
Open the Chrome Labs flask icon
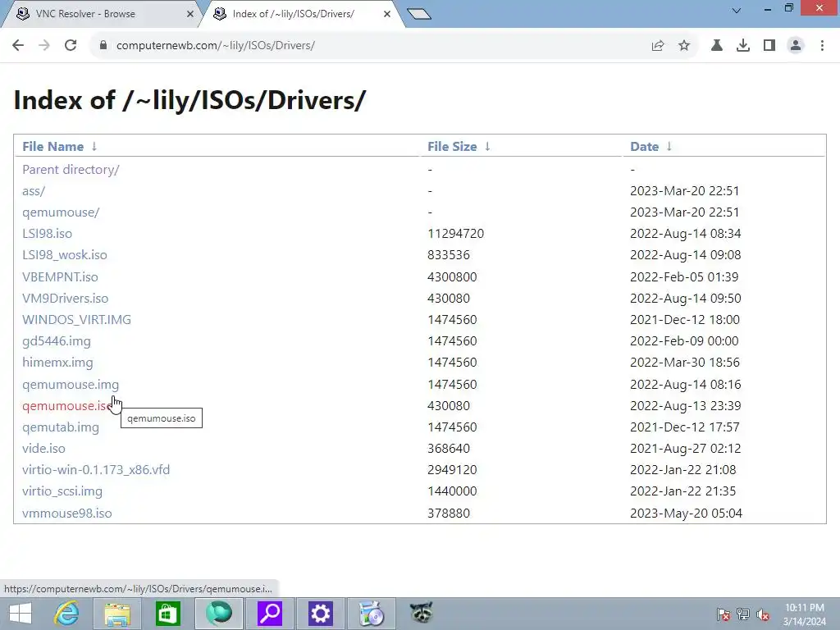(716, 46)
